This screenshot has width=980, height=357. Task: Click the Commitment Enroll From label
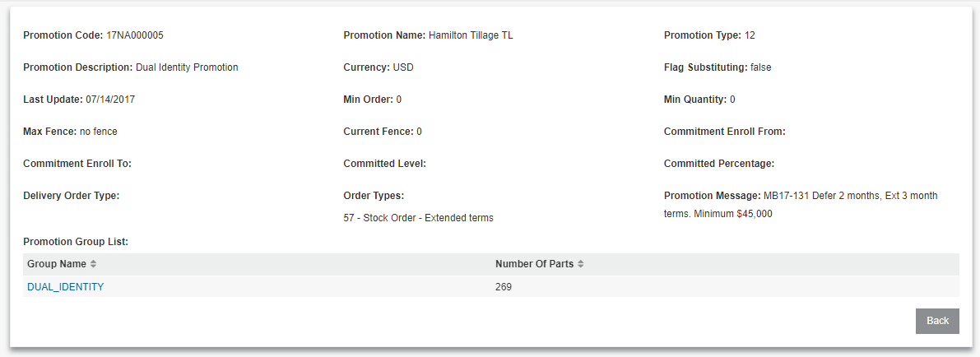point(724,132)
